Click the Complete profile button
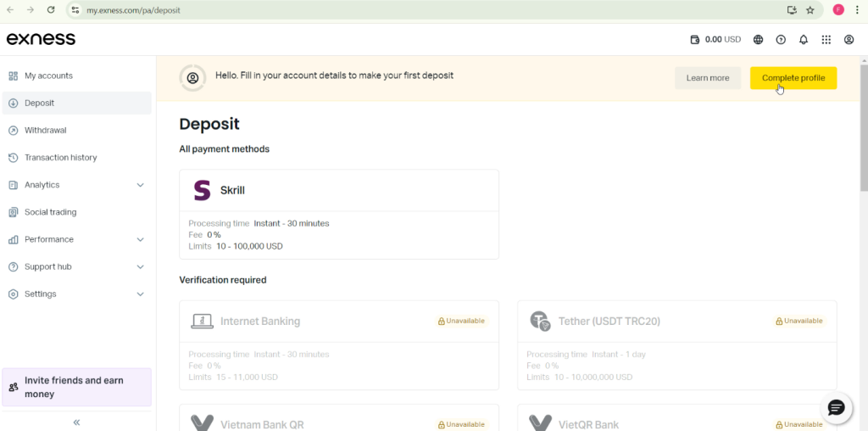 (x=793, y=78)
